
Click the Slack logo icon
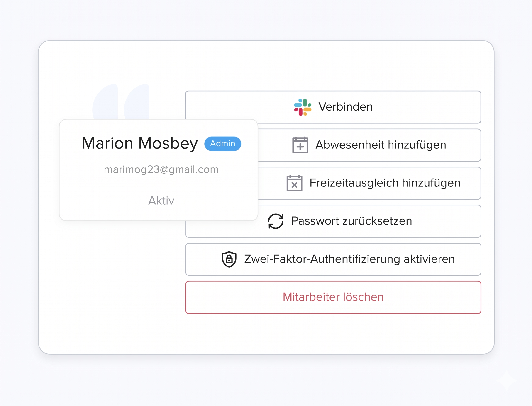coord(303,107)
